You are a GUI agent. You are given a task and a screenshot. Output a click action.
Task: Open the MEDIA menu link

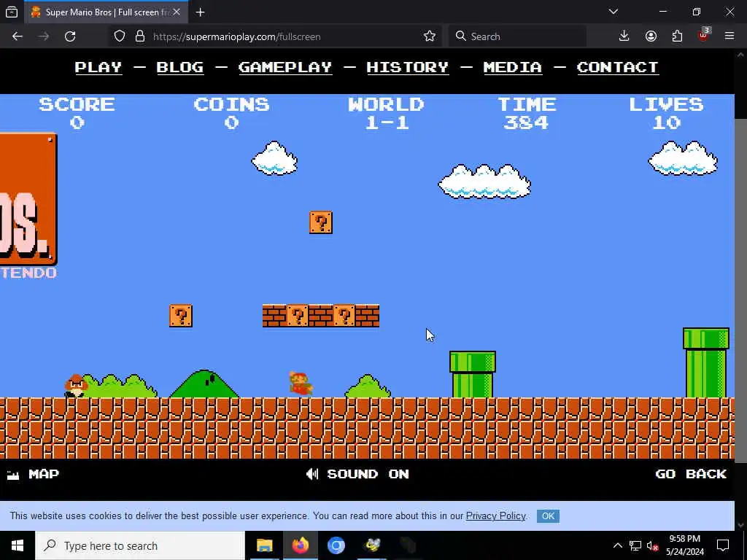click(513, 67)
